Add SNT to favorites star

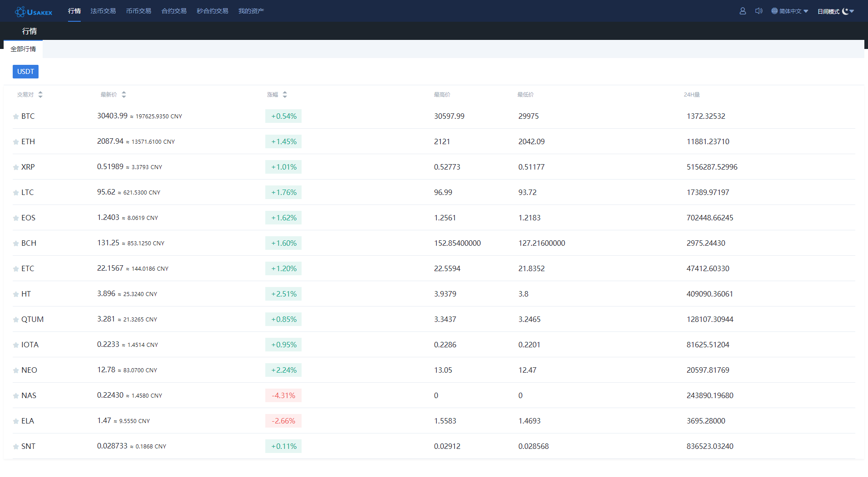click(x=16, y=447)
